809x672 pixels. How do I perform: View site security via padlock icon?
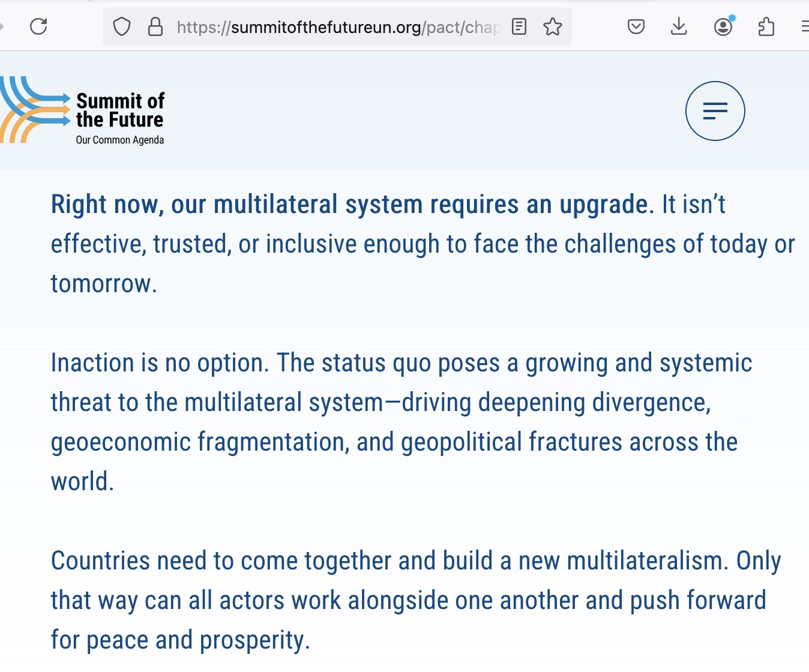click(x=155, y=27)
